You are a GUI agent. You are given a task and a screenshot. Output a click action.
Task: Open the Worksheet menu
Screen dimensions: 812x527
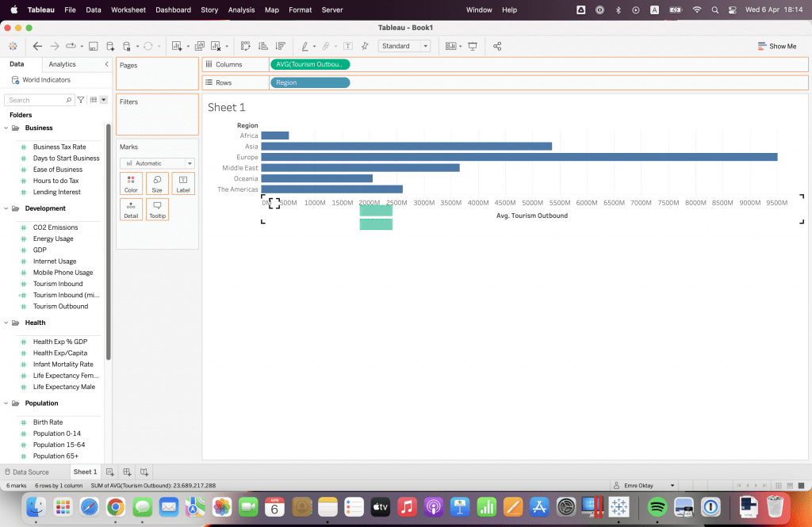coord(128,10)
